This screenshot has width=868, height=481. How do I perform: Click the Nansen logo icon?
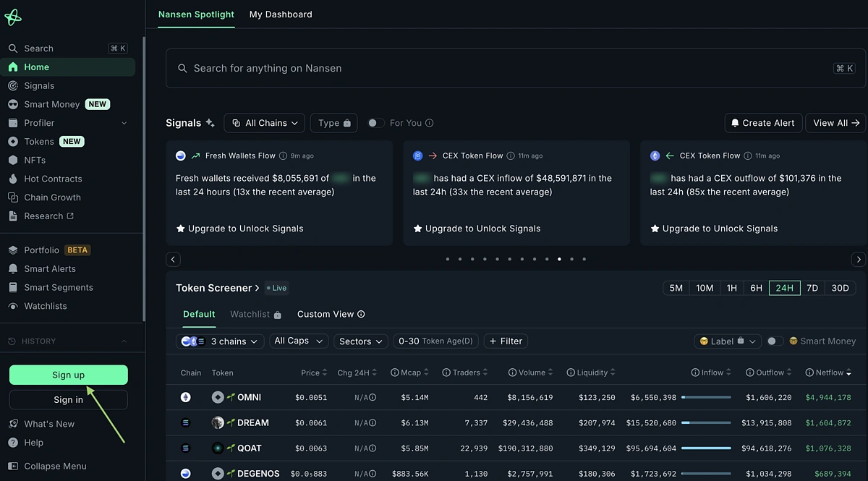[x=13, y=17]
